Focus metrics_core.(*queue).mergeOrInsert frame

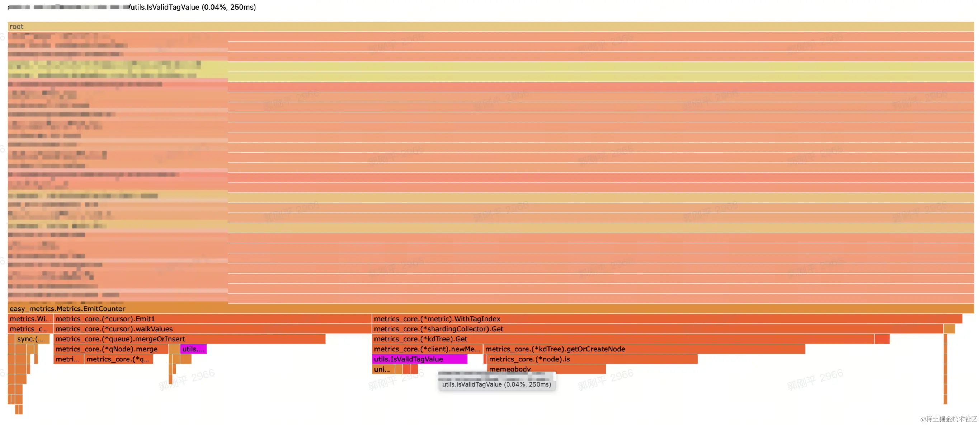click(x=189, y=339)
